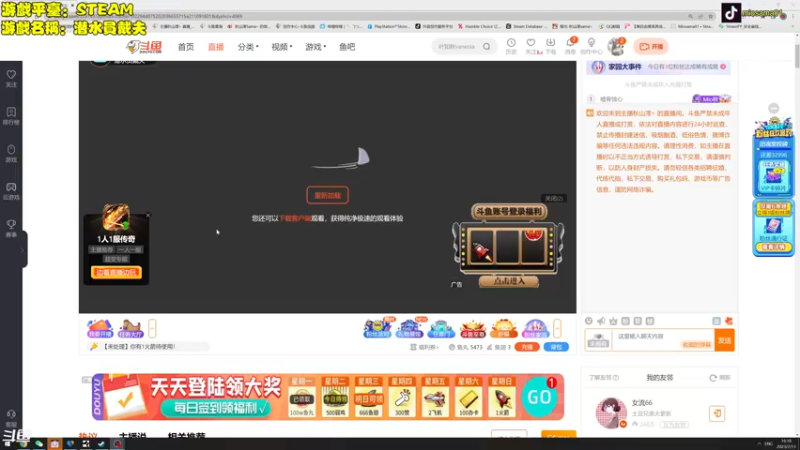Click the chat megaphone icon
The height and width of the screenshot is (450, 800).
601,321
